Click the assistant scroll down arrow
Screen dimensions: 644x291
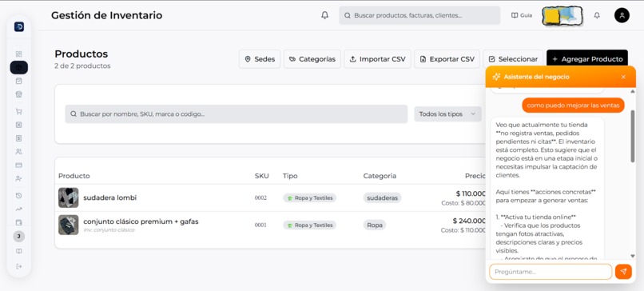[x=633, y=256]
